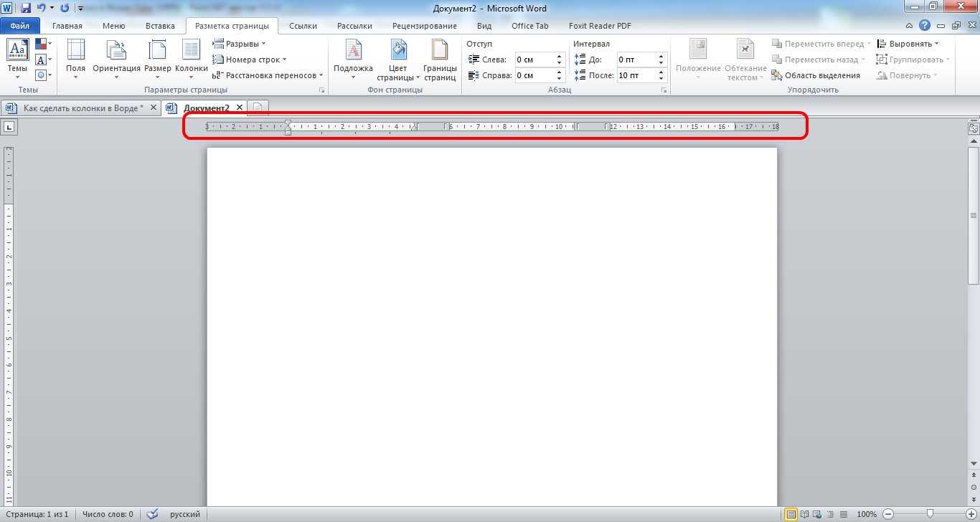Open the Подложка watermark menu
The height and width of the screenshot is (522, 980).
click(353, 59)
